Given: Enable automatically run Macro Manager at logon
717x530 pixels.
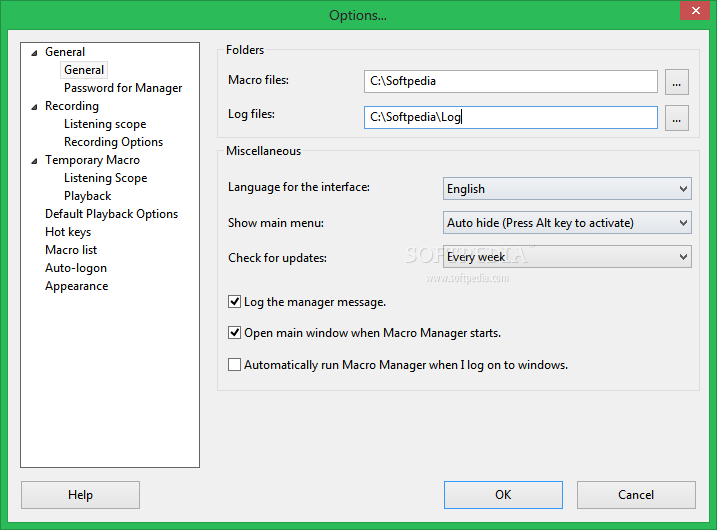Looking at the screenshot, I should [235, 365].
